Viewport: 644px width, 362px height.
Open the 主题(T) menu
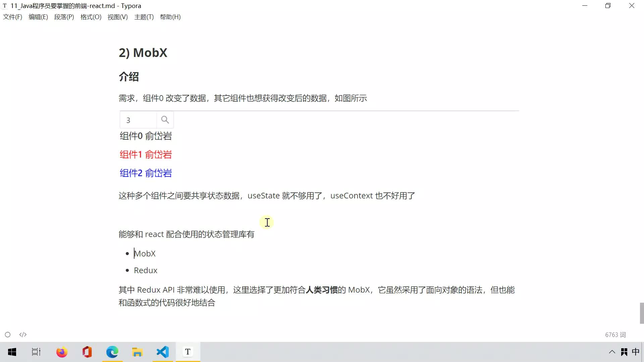pyautogui.click(x=144, y=17)
